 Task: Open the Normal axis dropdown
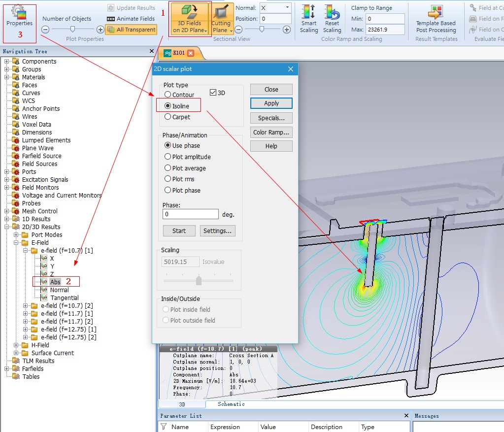pos(287,8)
